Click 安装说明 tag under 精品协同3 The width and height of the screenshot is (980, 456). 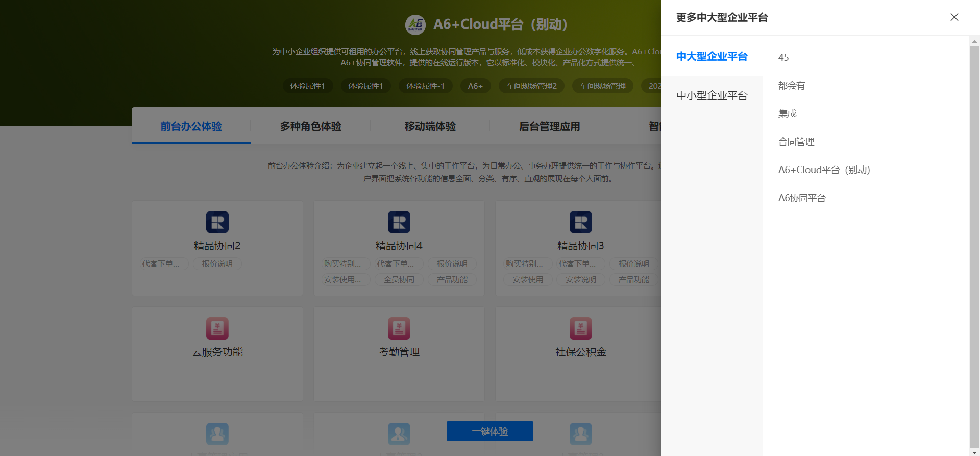(581, 280)
